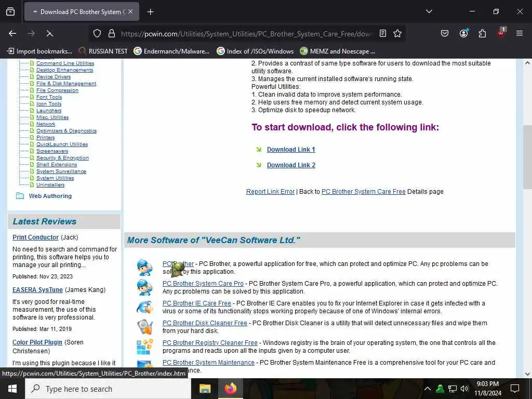Open PC Brother System Care Pro link
The image size is (532, 399).
tap(203, 284)
